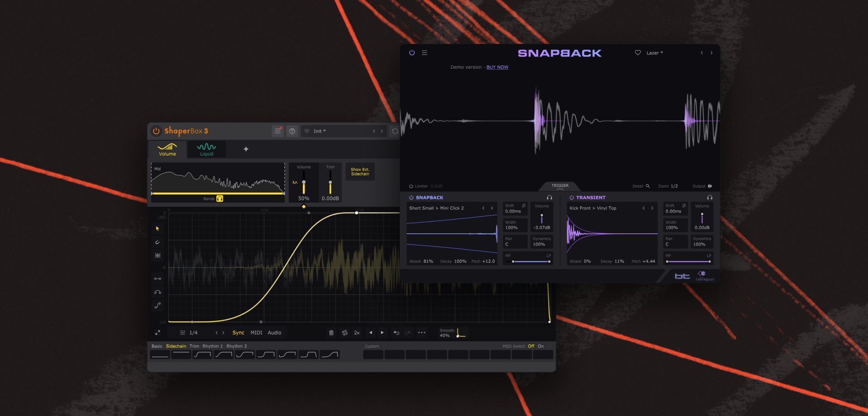Toggle the TRANSIENT section power button

[x=571, y=197]
